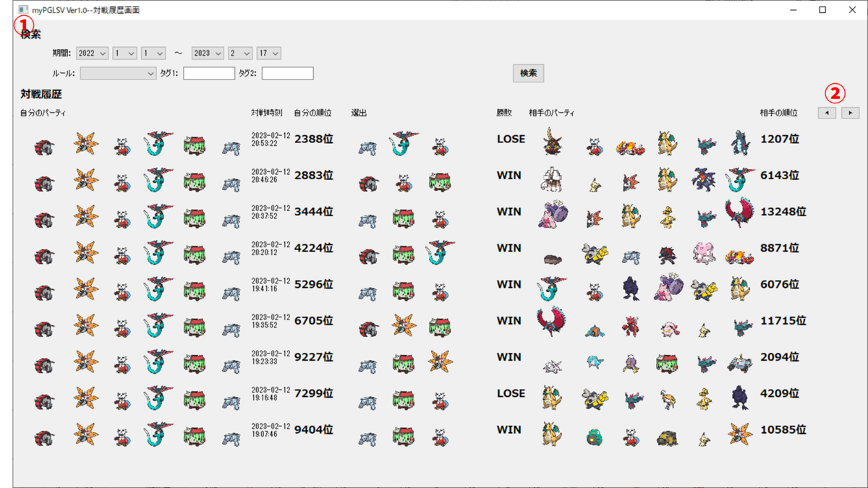Screen dimensions: 868x488
Task: Click Iron Moth in the 10585位 opponent party
Action: point(740,434)
